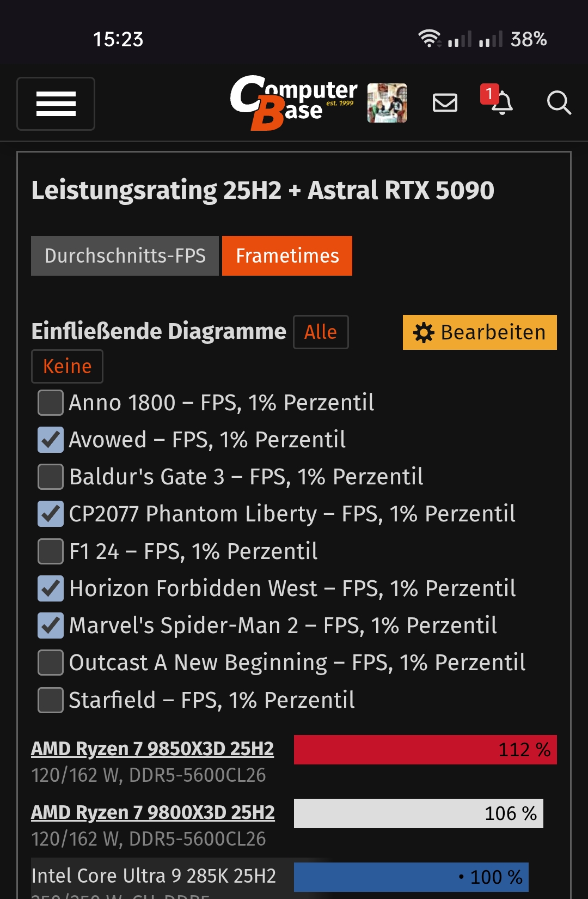Click the gear icon on Bearbeiten

click(423, 332)
